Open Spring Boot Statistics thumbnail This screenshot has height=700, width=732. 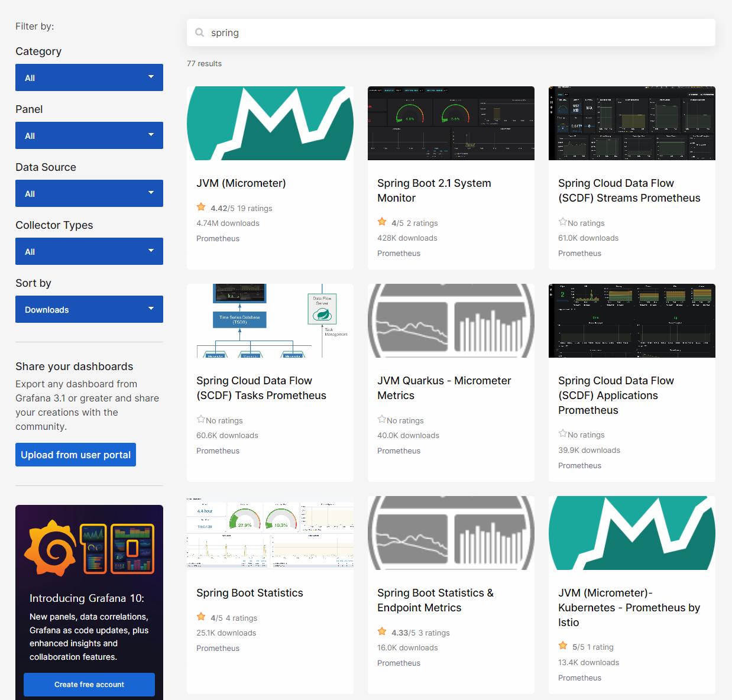(270, 533)
